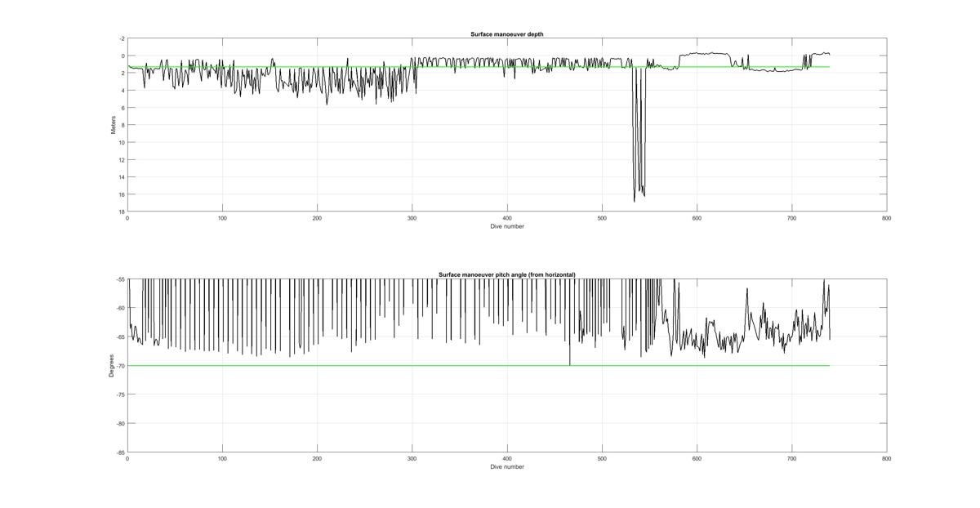Click the -85 tick on the Degrees axis
The height and width of the screenshot is (508, 980).
coord(121,452)
